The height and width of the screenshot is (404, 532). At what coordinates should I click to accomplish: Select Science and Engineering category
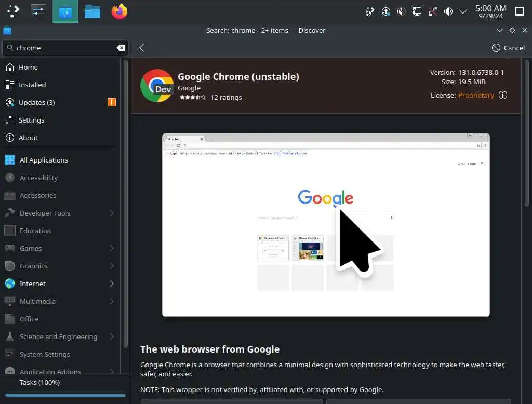[60, 336]
